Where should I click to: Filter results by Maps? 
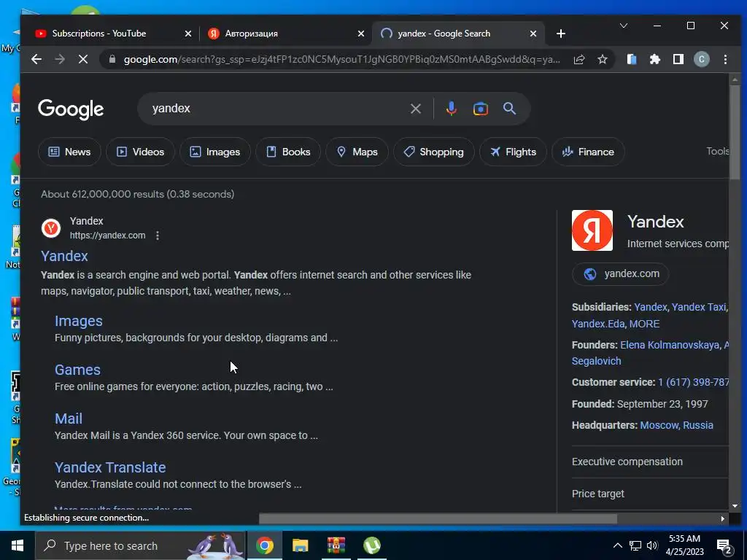point(357,152)
